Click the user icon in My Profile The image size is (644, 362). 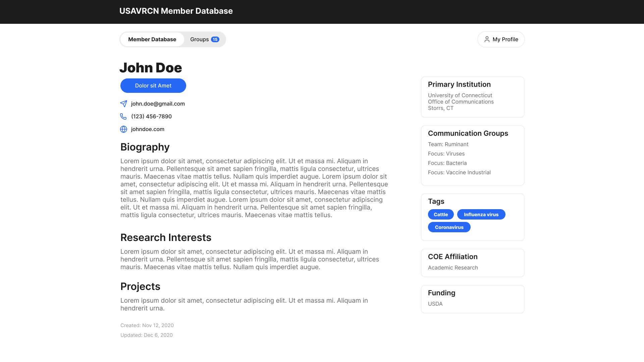click(x=487, y=40)
